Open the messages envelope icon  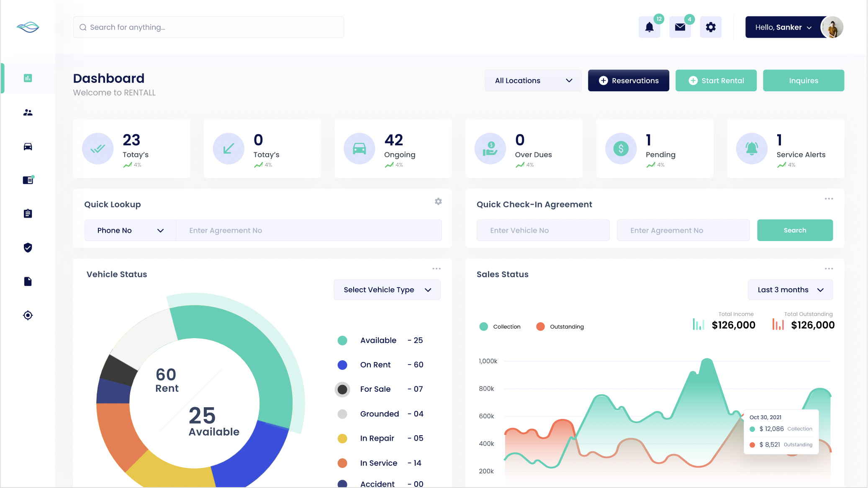[x=680, y=28]
